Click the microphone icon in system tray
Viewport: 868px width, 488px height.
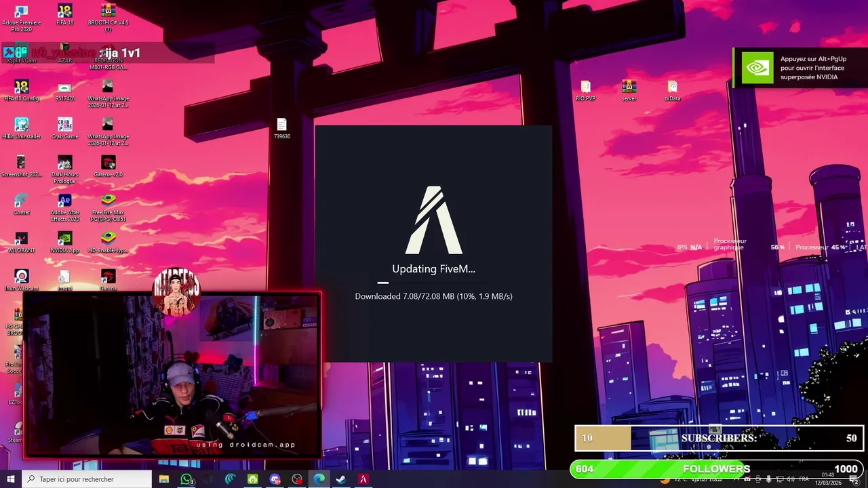[768, 479]
